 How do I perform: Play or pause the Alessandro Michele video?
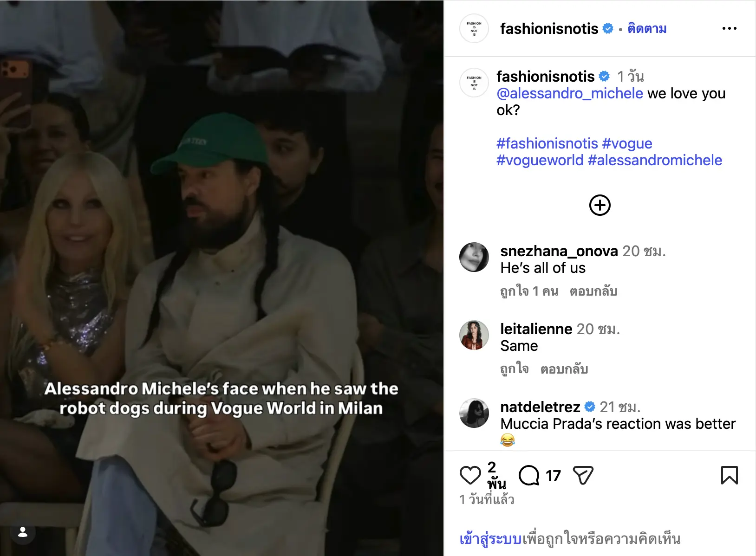pos(222,278)
